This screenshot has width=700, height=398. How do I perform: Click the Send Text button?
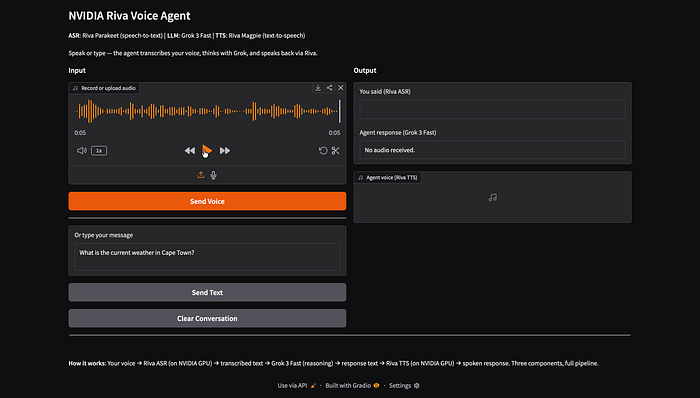click(207, 292)
